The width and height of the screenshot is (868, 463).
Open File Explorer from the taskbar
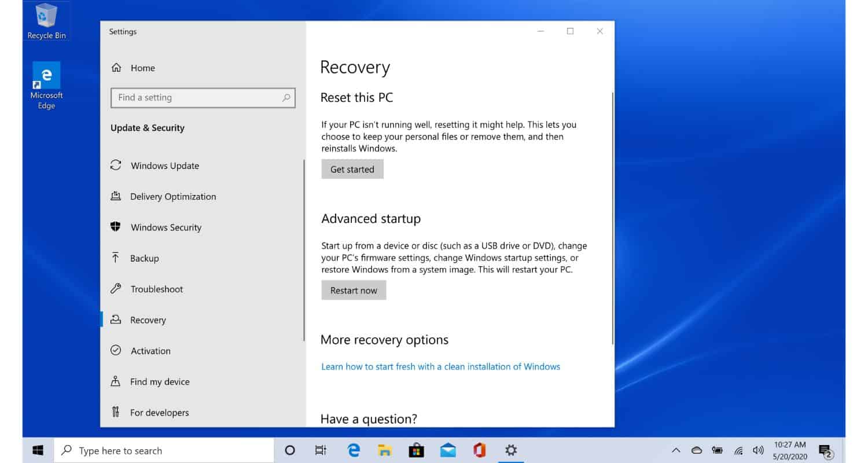tap(385, 450)
